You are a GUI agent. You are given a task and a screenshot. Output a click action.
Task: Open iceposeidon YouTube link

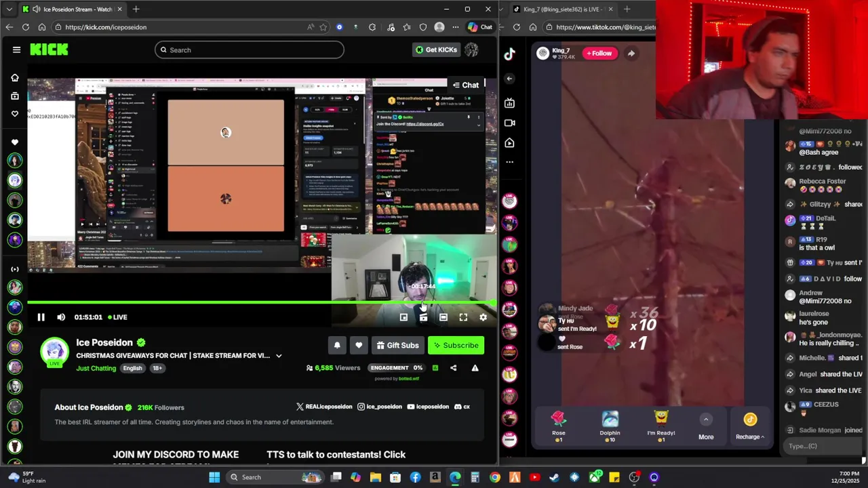pyautogui.click(x=428, y=407)
